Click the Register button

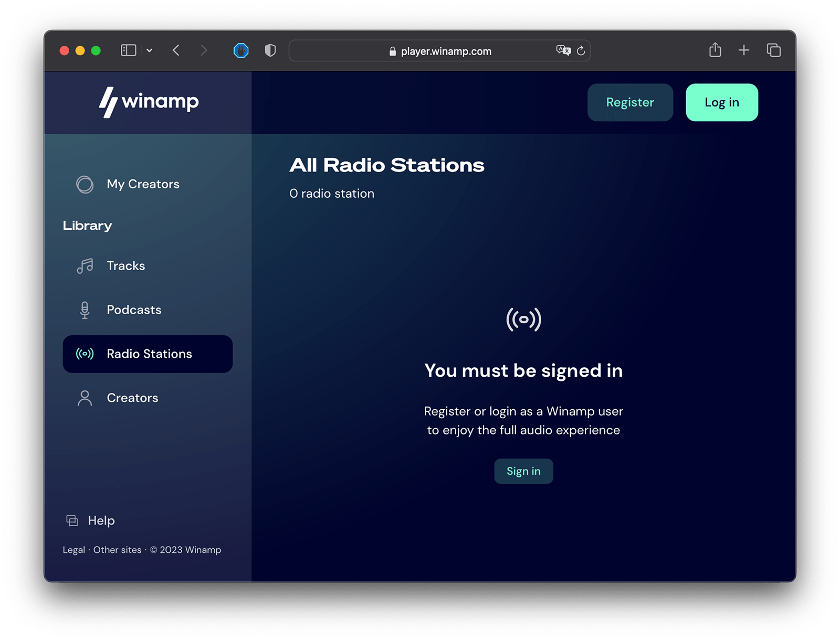[630, 102]
